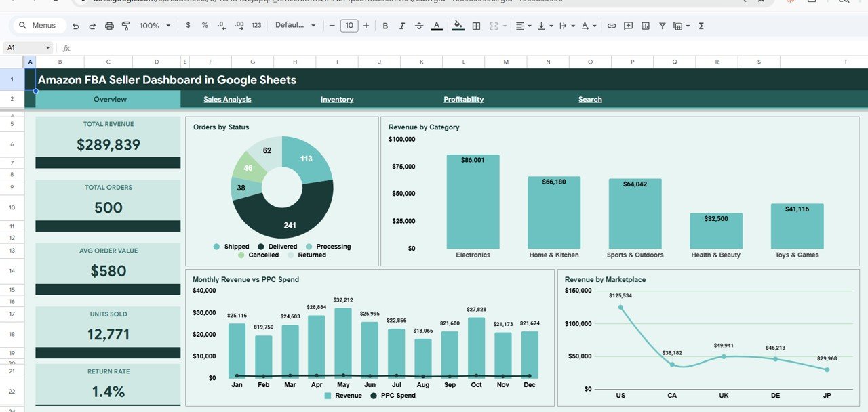Format selected cells as currency
Image resolution: width=868 pixels, height=412 pixels.
(x=188, y=26)
